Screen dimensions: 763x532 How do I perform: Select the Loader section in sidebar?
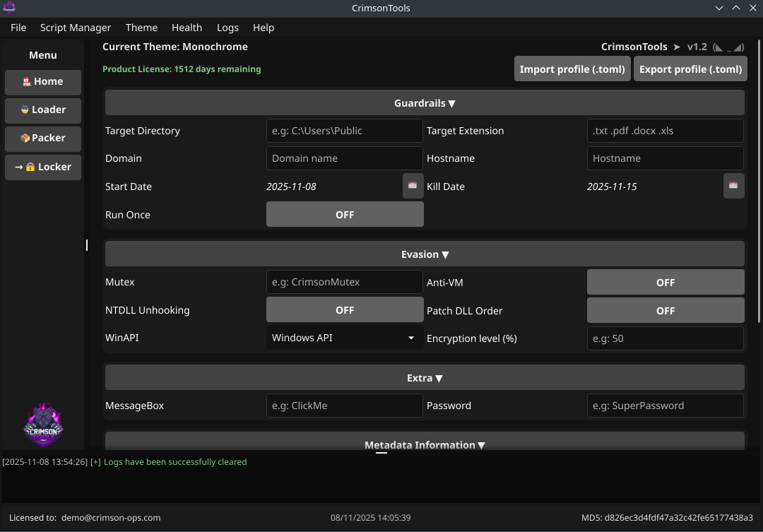[x=42, y=110]
